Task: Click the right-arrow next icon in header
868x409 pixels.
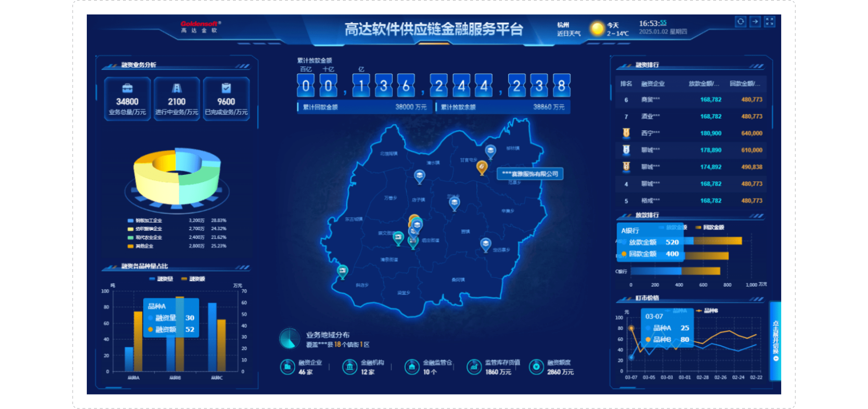Action: point(755,22)
